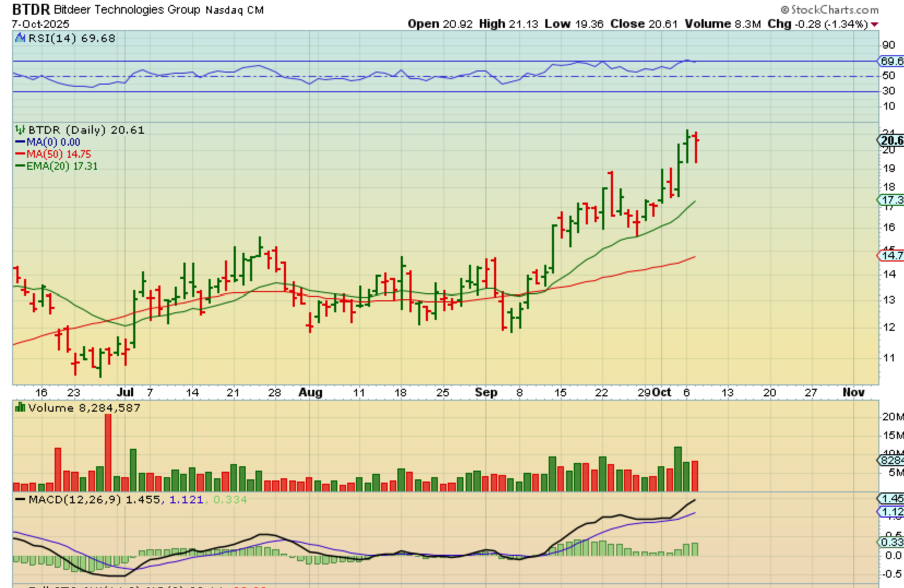Click the blue MA(0) legend line swatch
This screenshot has width=904, height=588.
pos(21,142)
